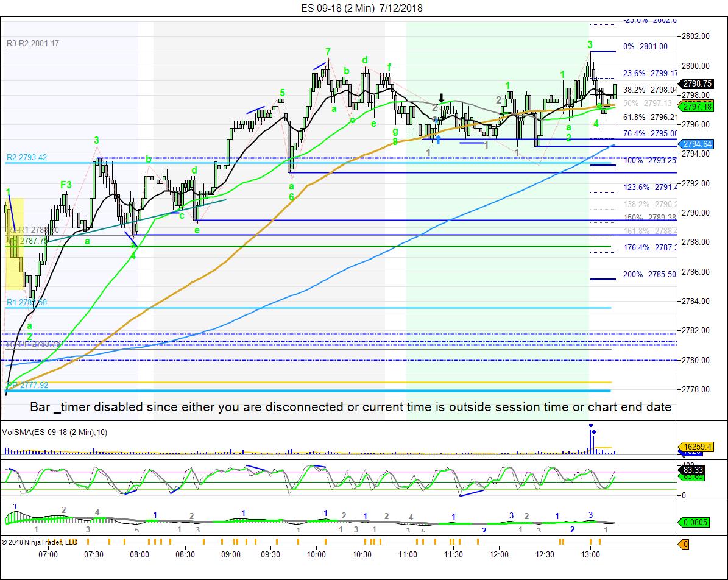
Task: Click the PP 2777.92 pivot label
Action: [27, 385]
